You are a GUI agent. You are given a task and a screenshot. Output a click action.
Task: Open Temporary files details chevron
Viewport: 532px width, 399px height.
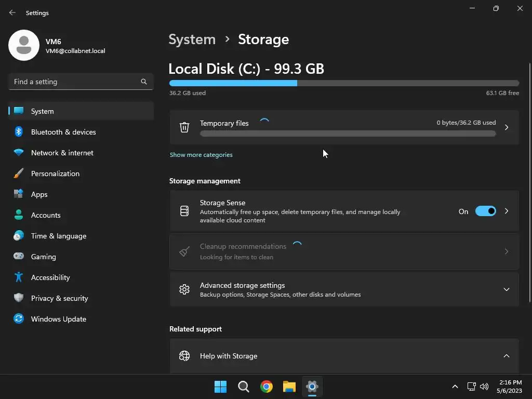coord(506,127)
